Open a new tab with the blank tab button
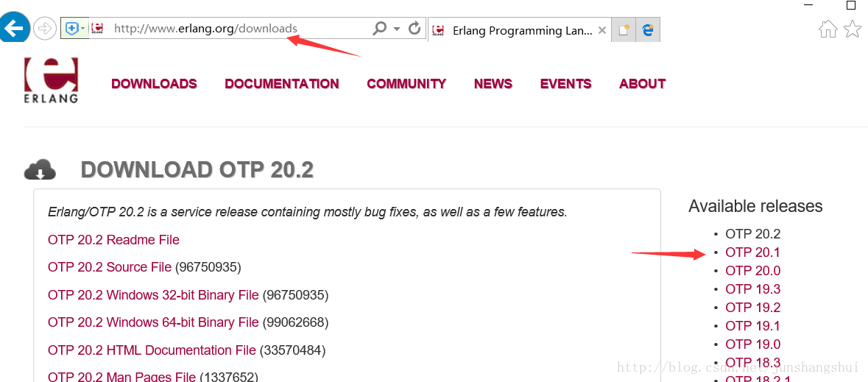This screenshot has width=868, height=382. pyautogui.click(x=624, y=30)
